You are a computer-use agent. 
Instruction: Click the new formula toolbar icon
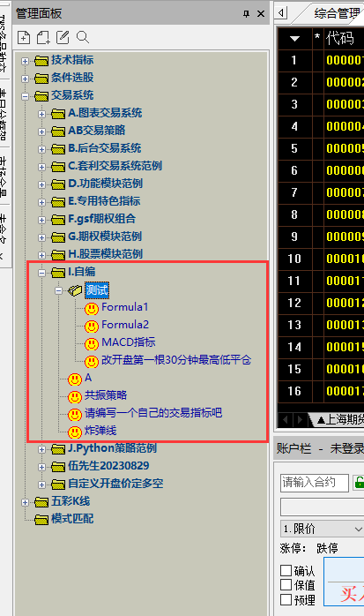click(24, 37)
